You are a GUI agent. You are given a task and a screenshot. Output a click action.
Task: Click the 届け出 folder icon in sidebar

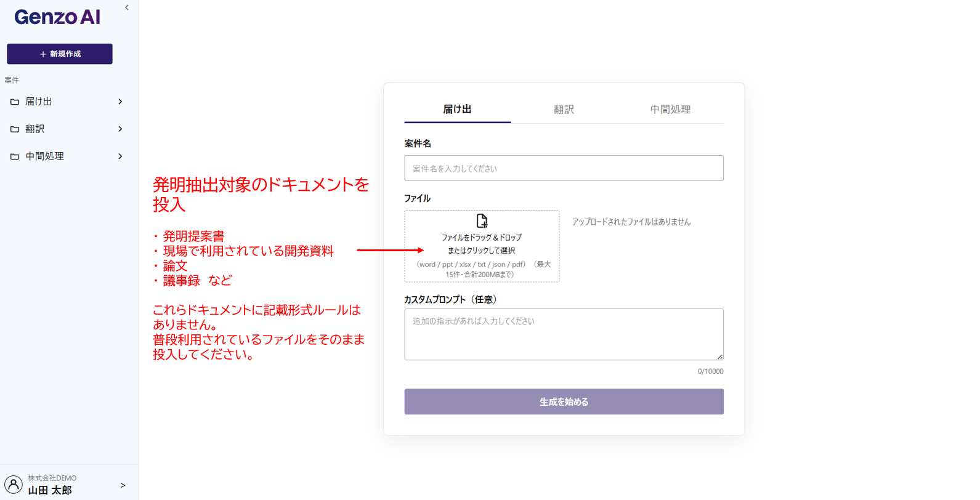pyautogui.click(x=15, y=102)
